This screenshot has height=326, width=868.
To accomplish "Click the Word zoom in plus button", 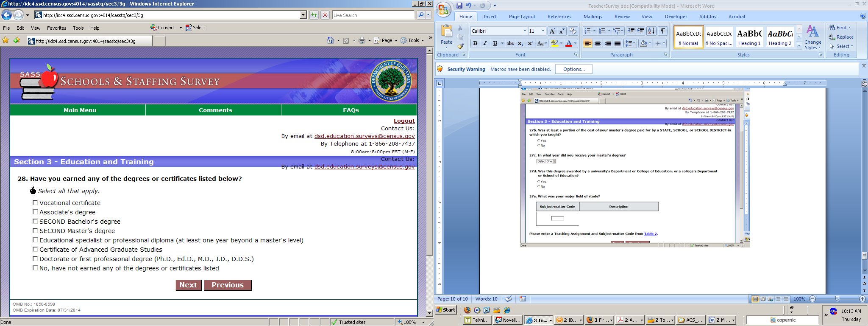I will tap(862, 299).
